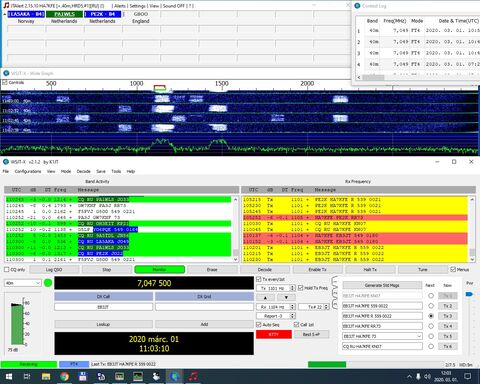
Task: Click the Tune button
Action: pyautogui.click(x=423, y=269)
